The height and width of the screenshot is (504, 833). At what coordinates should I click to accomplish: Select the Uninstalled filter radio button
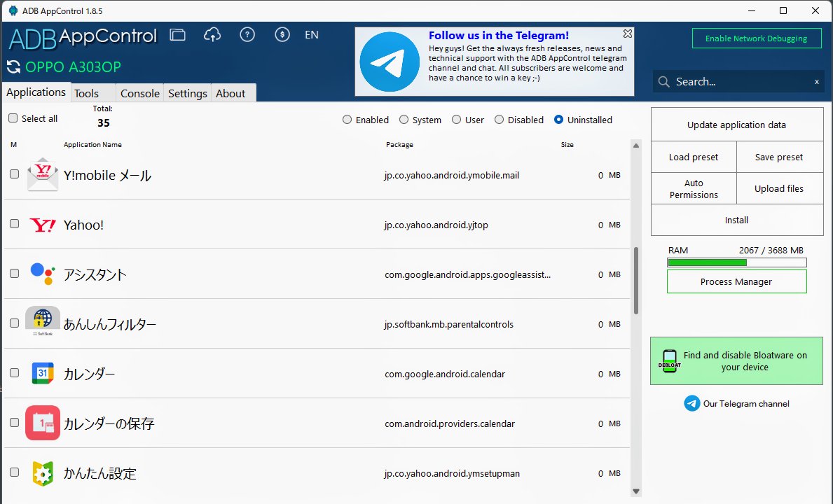click(558, 120)
